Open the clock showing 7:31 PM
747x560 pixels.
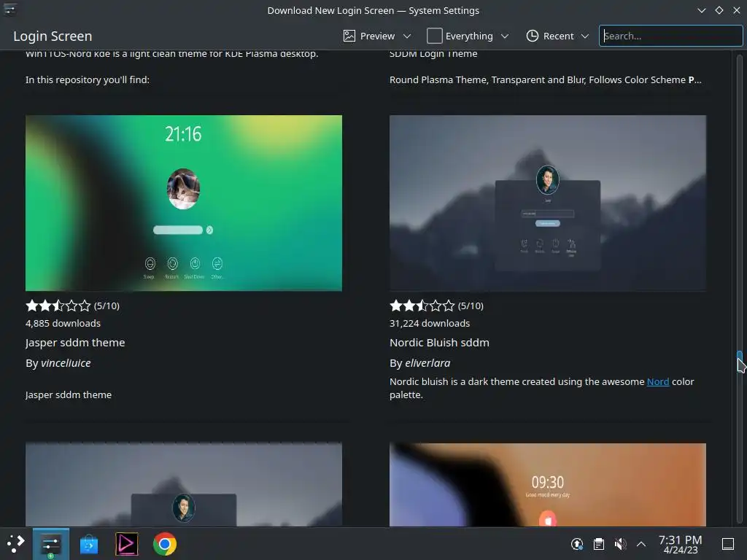pos(681,544)
